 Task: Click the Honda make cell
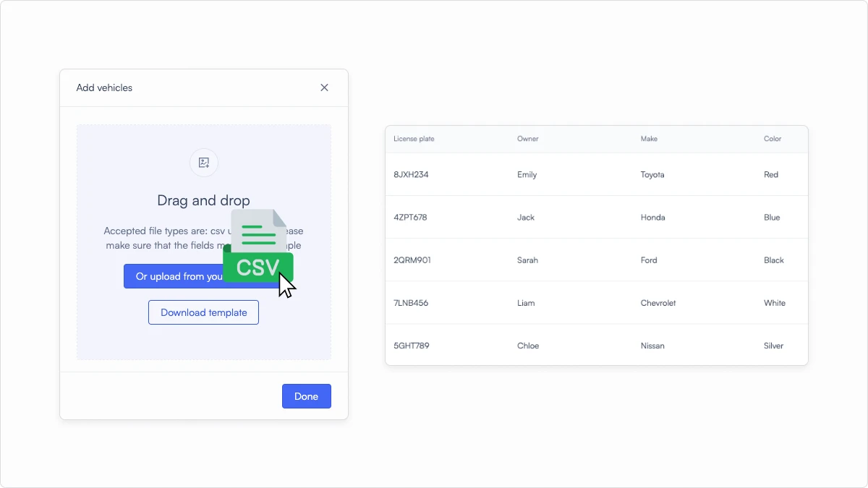(x=653, y=217)
